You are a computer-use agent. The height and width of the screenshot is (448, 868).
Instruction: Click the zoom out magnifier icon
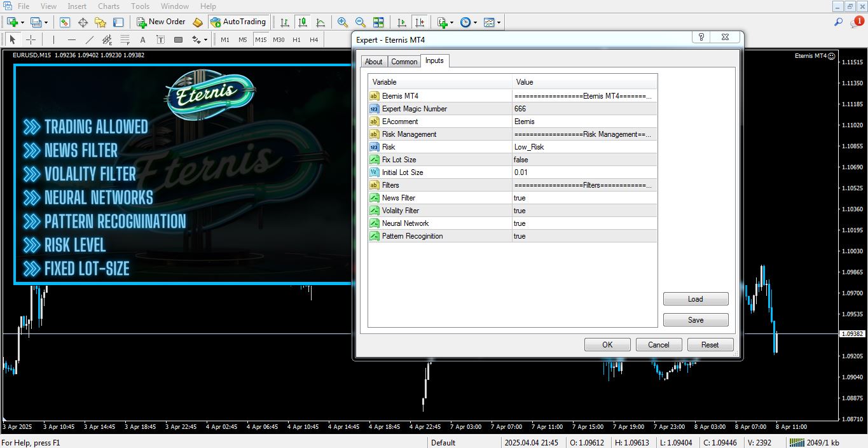tap(361, 22)
